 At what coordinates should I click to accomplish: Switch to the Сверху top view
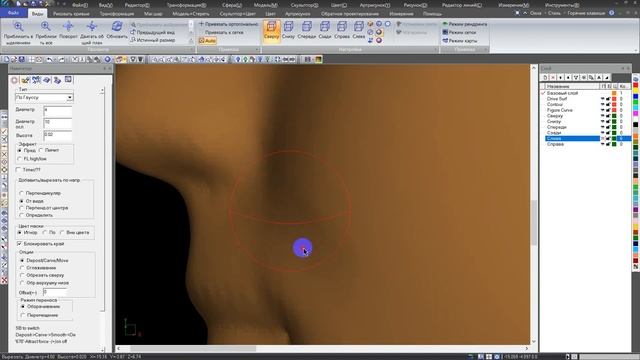(x=271, y=31)
